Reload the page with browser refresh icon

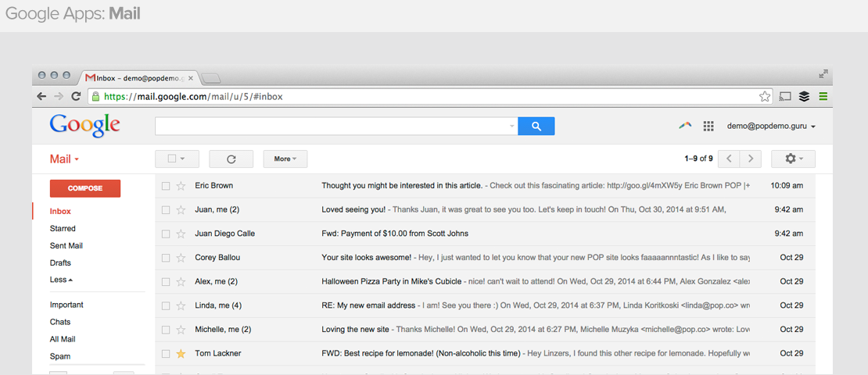pos(77,96)
